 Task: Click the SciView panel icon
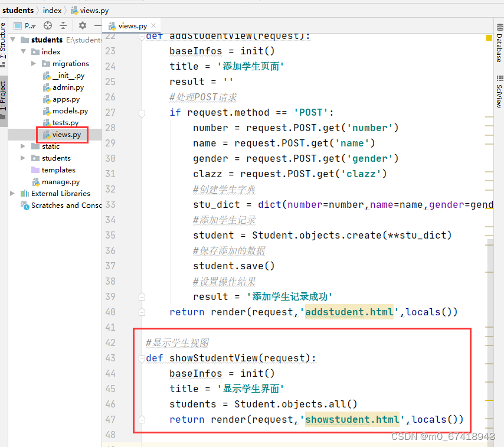click(499, 78)
